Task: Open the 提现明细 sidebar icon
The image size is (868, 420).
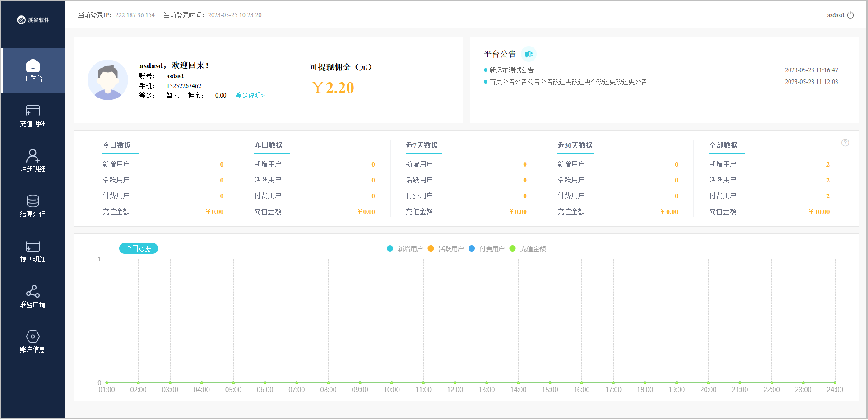Action: click(33, 246)
